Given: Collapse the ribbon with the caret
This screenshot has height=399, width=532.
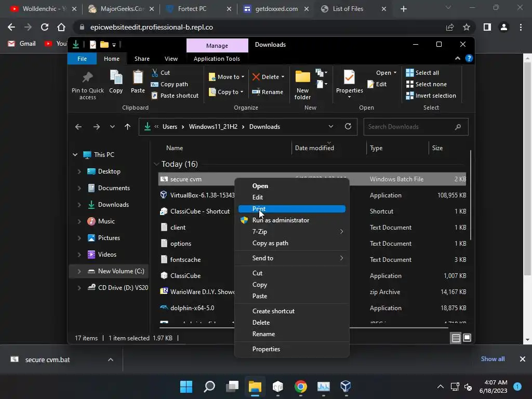Looking at the screenshot, I should pyautogui.click(x=458, y=58).
